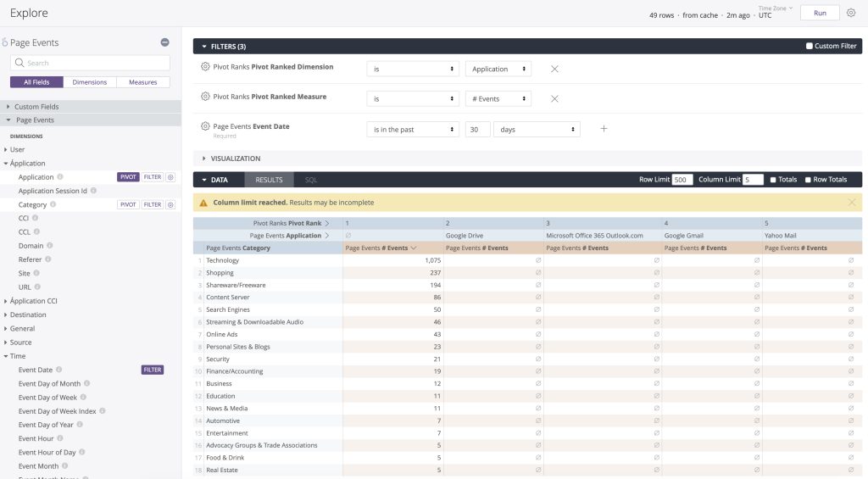868x479 pixels.
Task: Enable the Custom Filter checkbox
Action: pos(810,46)
